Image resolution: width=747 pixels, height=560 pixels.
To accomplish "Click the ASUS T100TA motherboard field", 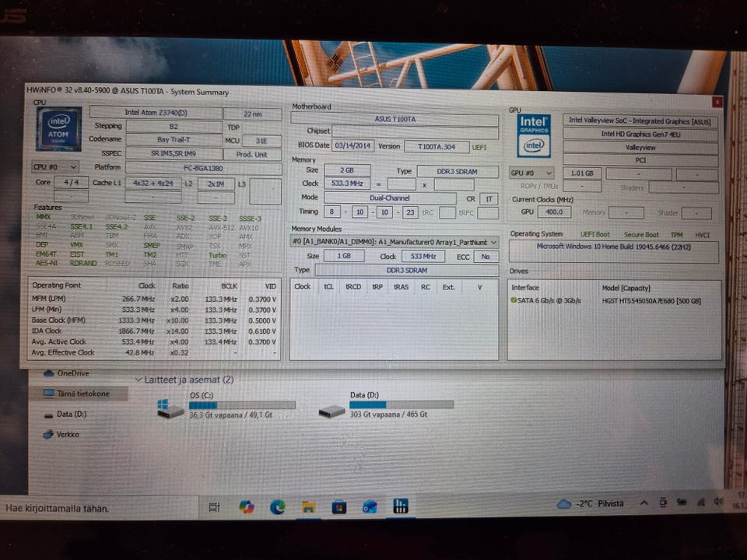I will tap(395, 119).
